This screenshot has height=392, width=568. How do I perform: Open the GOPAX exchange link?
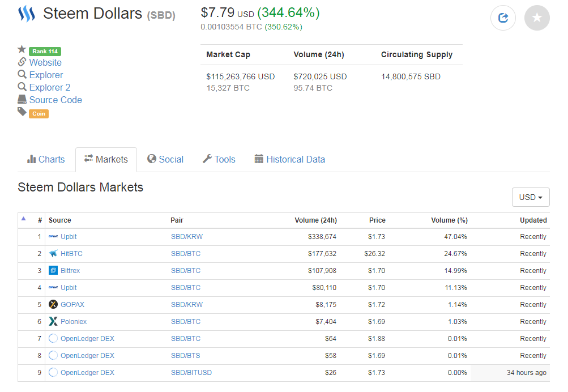(x=72, y=305)
